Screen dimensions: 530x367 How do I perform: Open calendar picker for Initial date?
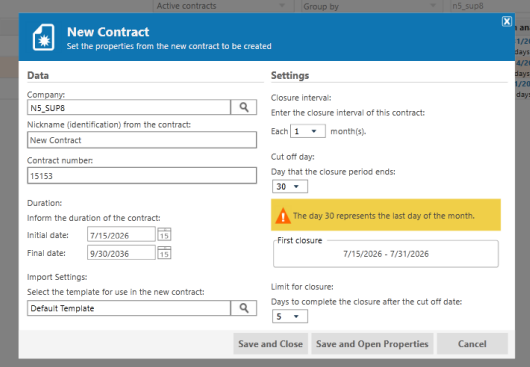coord(164,234)
